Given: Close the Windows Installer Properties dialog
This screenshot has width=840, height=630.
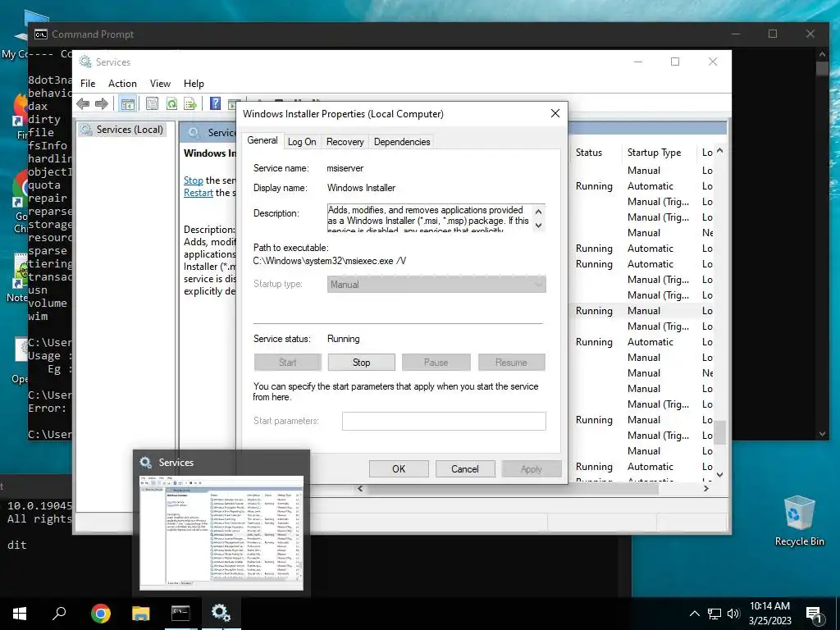Looking at the screenshot, I should 555,113.
